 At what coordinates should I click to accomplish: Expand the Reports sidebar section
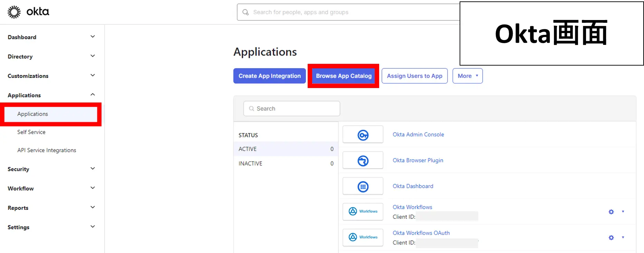[x=93, y=207]
